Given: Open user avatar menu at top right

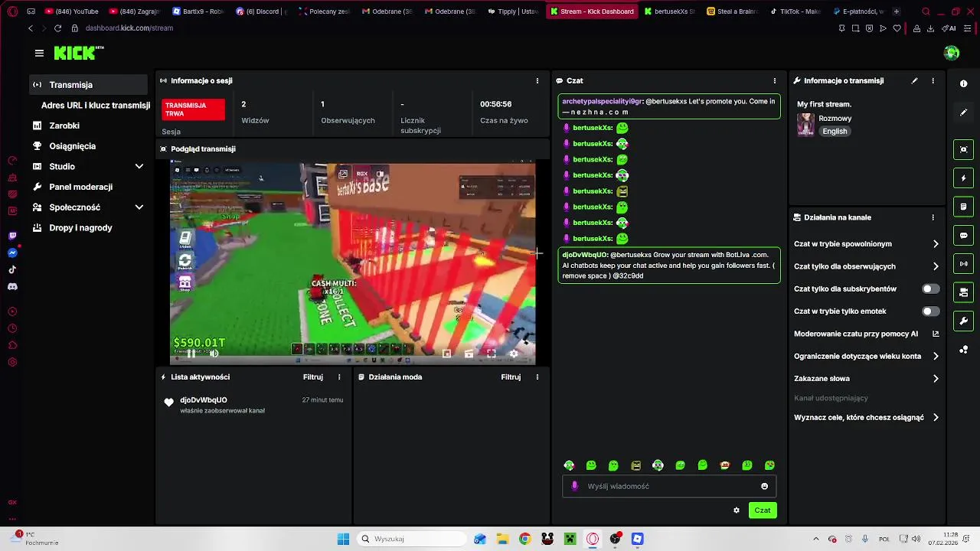Looking at the screenshot, I should point(952,53).
